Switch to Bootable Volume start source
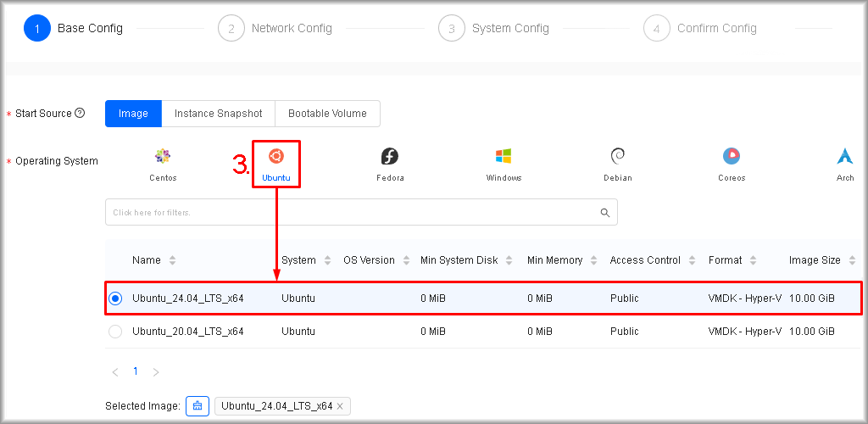 [327, 114]
